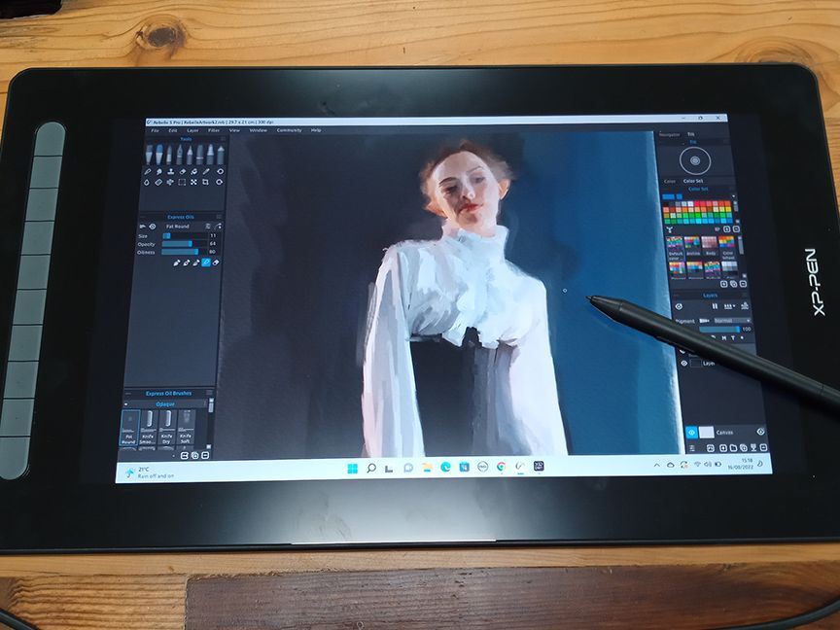Toggle visibility of the bottom paint layer
The image size is (840, 630).
(x=684, y=364)
